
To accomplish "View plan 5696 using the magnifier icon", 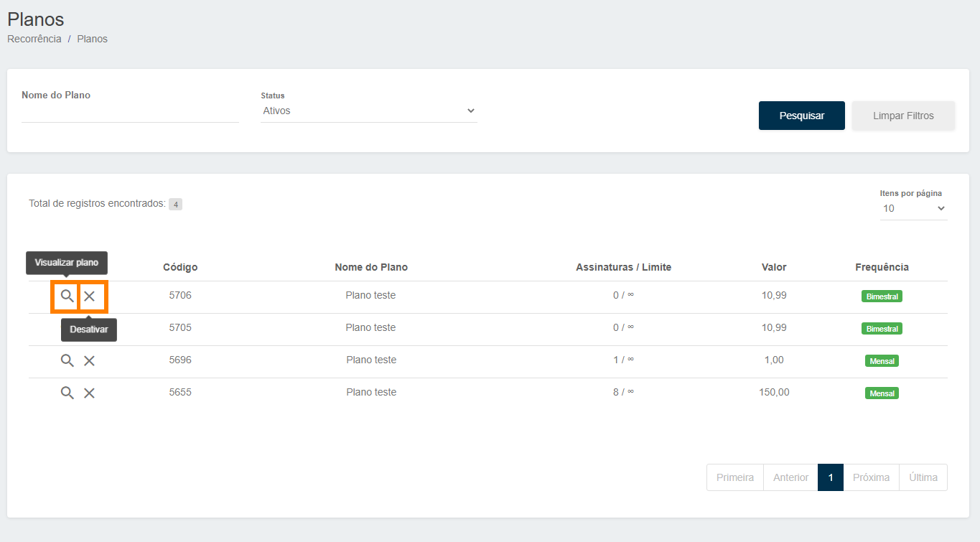I will point(67,360).
